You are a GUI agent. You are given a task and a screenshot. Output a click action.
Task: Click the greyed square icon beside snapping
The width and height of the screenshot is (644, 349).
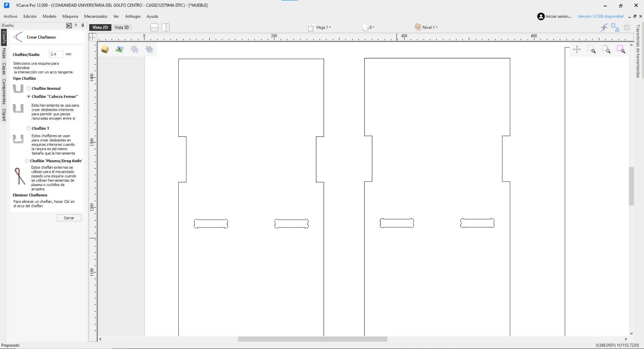point(627,27)
